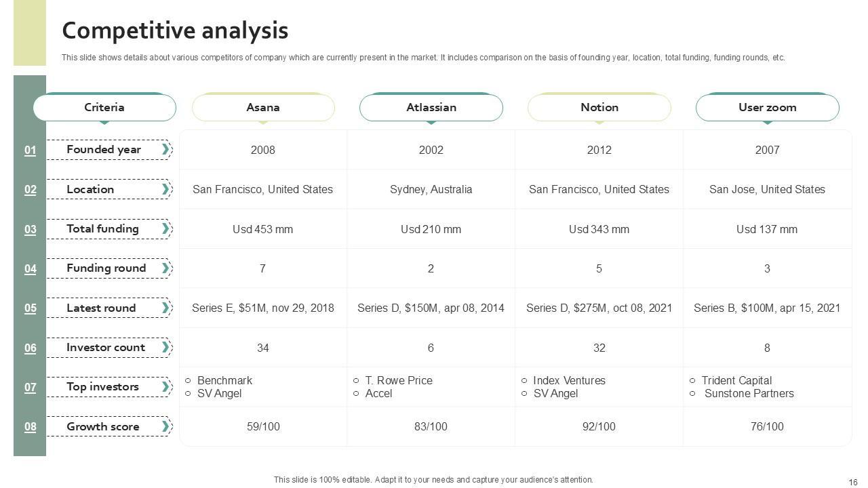868x488 pixels.
Task: Click row number 08 link
Action: [31, 426]
